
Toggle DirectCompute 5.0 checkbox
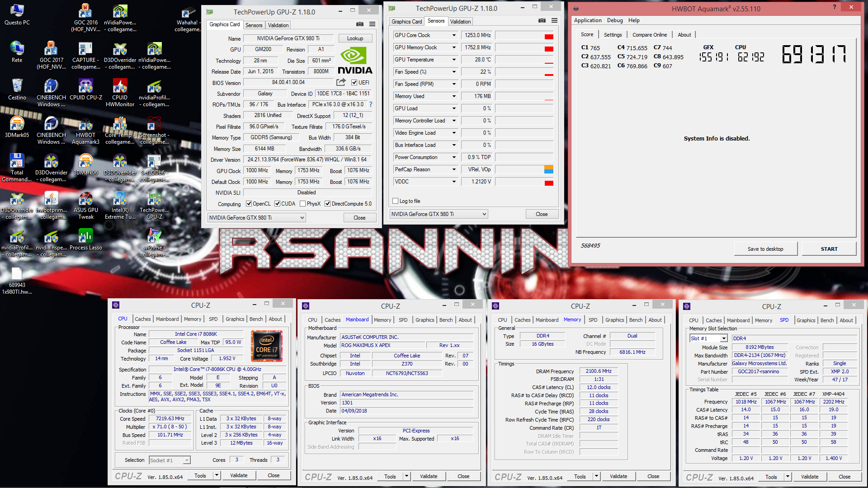coord(328,204)
